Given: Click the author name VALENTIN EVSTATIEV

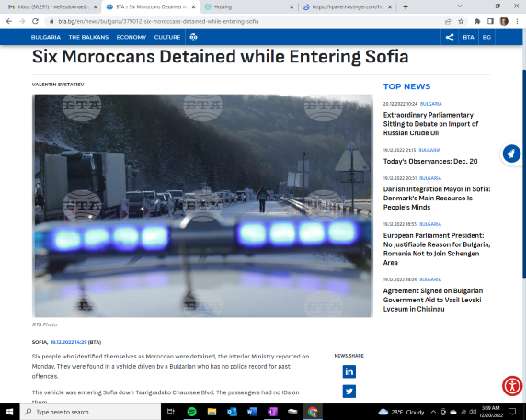Looking at the screenshot, I should (x=58, y=85).
